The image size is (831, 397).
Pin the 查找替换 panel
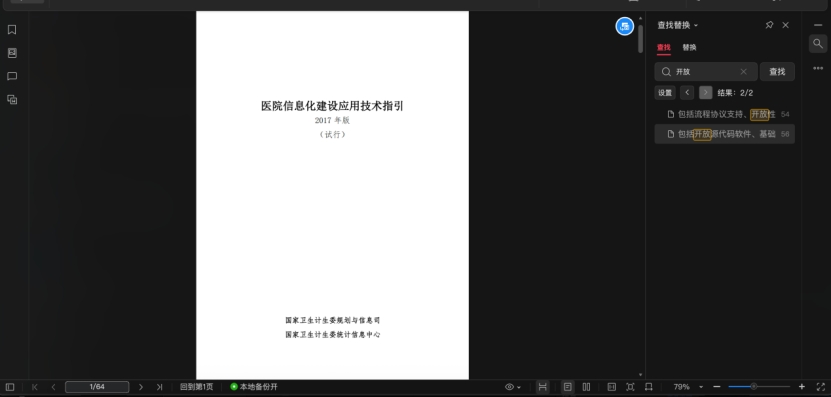coord(769,25)
